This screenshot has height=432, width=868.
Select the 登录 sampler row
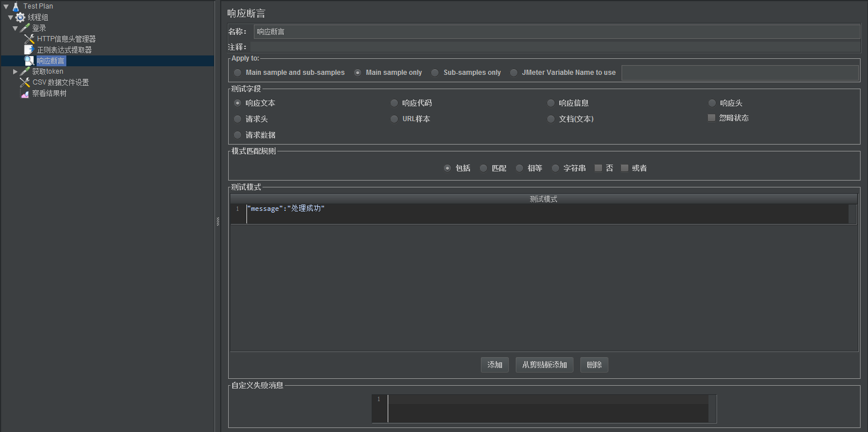(x=39, y=28)
